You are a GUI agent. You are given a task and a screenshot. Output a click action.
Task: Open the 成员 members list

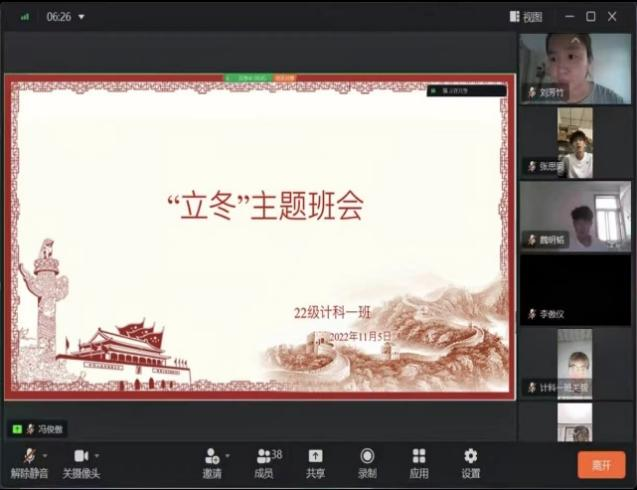(x=265, y=462)
